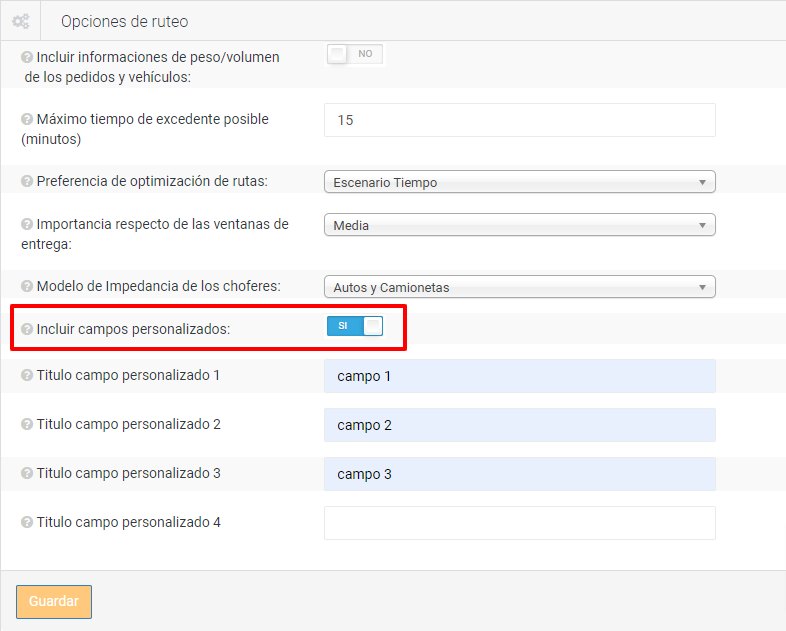The width and height of the screenshot is (786, 631).
Task: Click the gears icon beside Opciones de ruteo
Action: (x=20, y=21)
